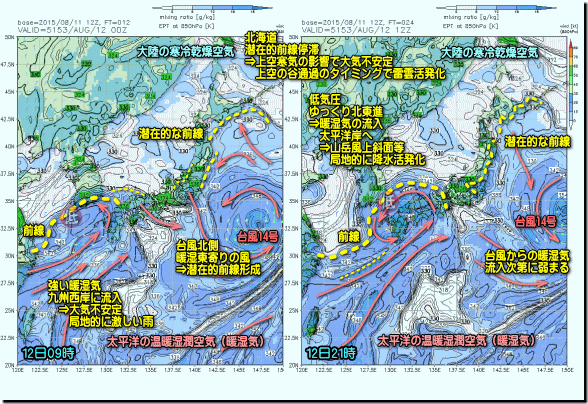Click the 前線 label on the 09時 map

coord(34,231)
